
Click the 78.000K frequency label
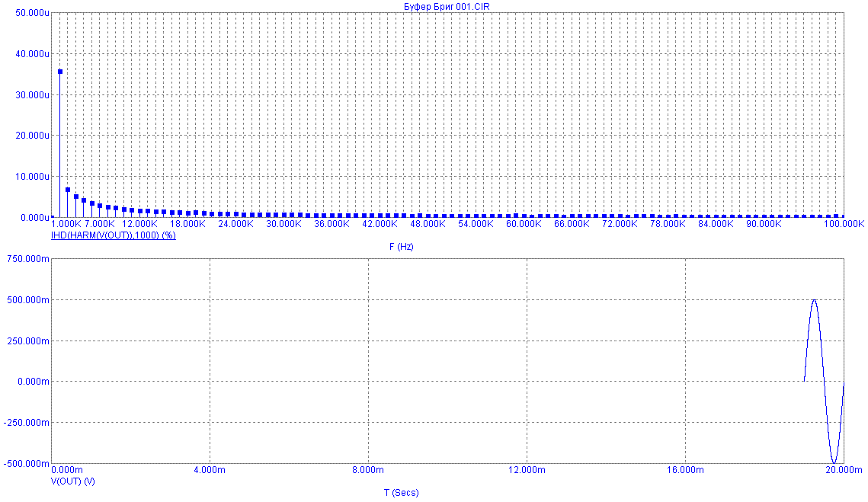click(x=668, y=224)
